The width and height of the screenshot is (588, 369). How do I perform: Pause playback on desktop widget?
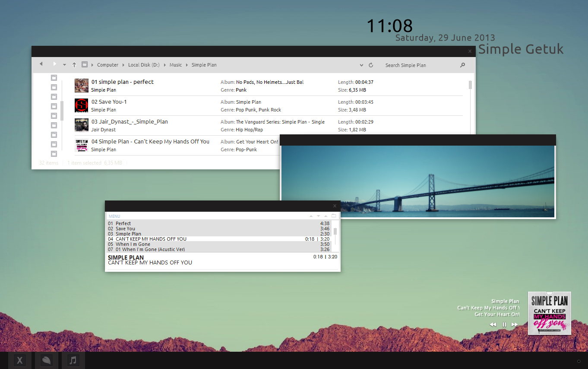504,324
